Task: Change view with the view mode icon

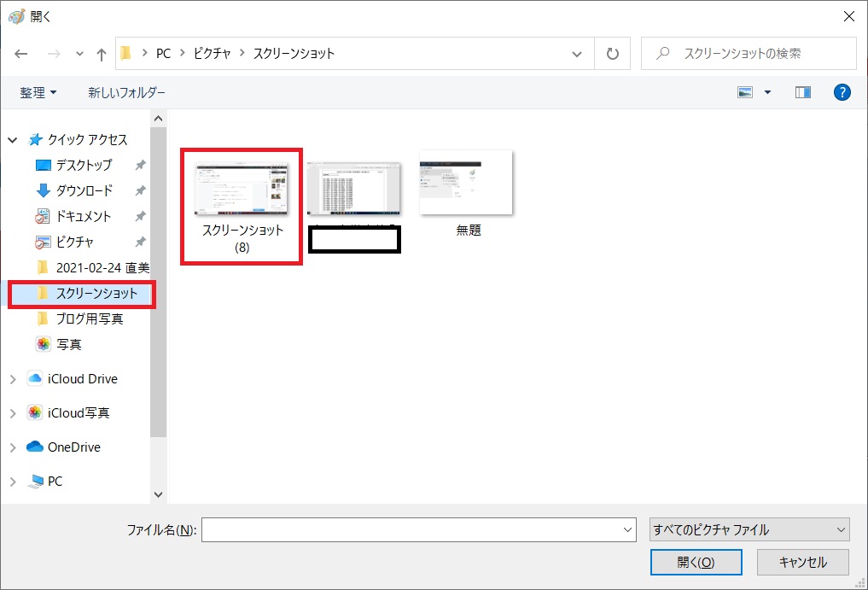Action: (745, 92)
